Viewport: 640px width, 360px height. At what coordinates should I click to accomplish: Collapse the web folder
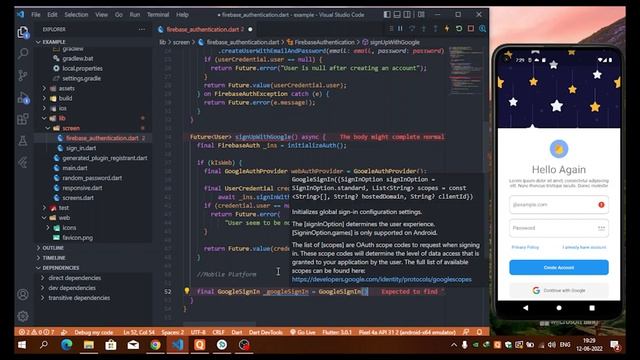coord(64,218)
